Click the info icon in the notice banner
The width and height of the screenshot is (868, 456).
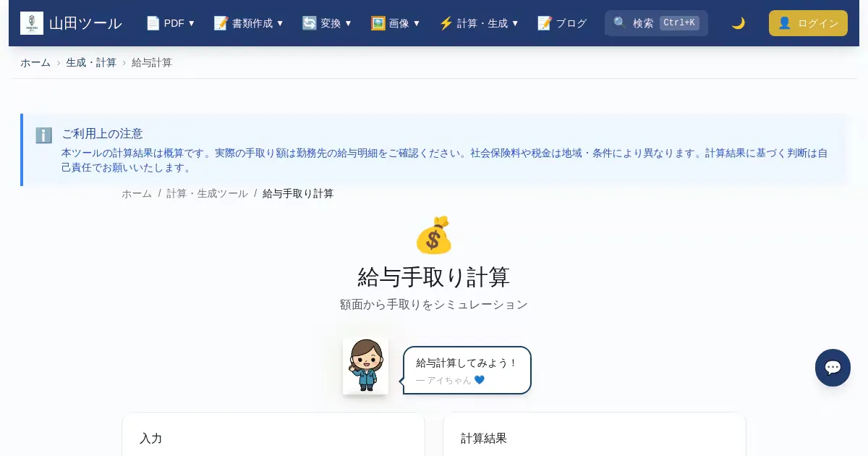[x=44, y=135]
